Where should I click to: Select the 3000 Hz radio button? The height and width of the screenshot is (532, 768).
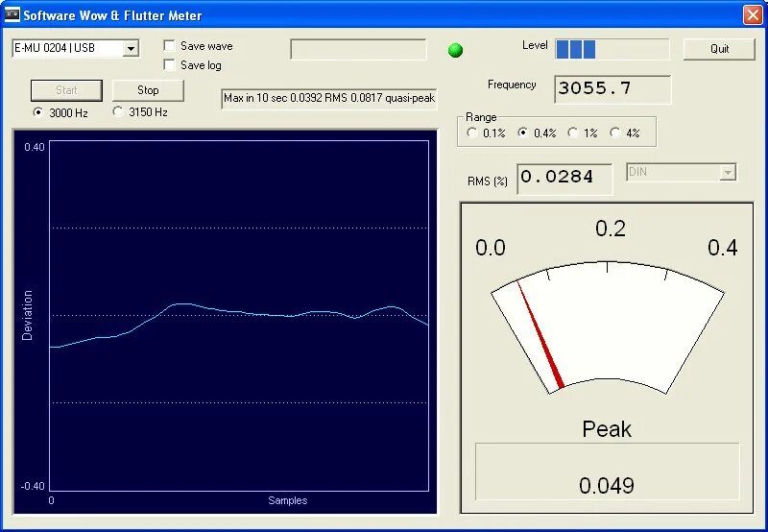point(37,112)
